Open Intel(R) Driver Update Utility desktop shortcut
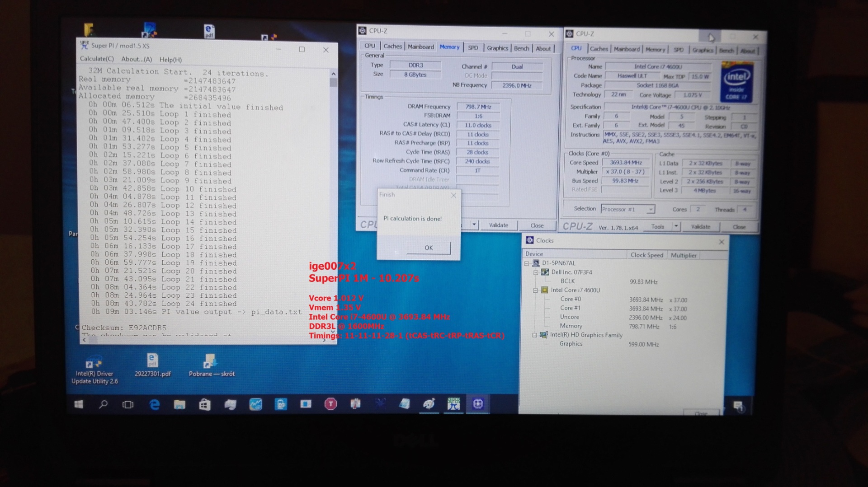 click(94, 370)
